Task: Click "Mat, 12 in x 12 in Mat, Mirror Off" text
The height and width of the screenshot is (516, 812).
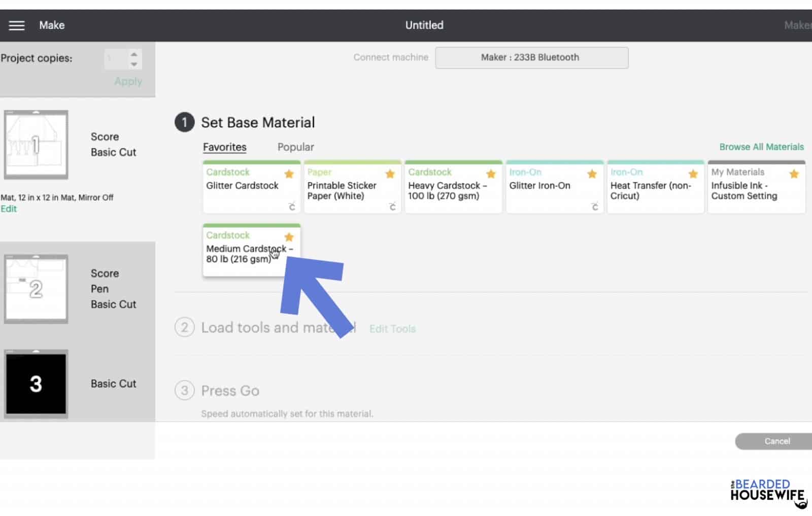Action: pos(57,198)
